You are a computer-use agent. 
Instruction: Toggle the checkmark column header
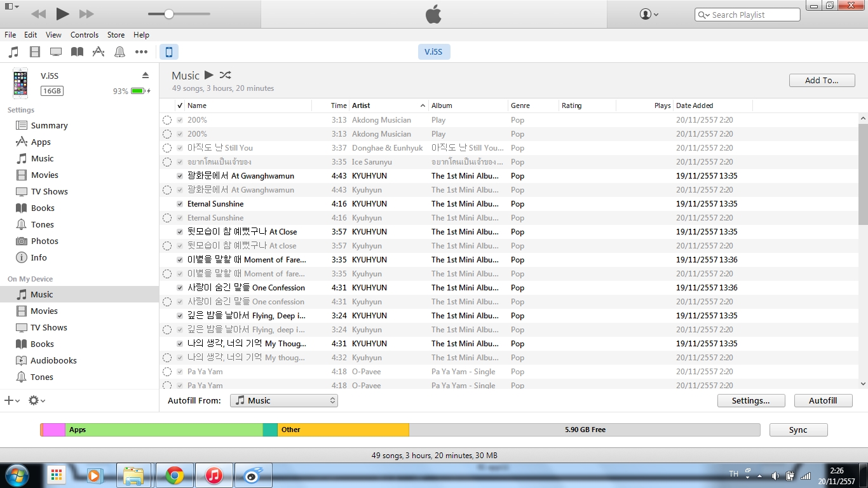coord(180,105)
